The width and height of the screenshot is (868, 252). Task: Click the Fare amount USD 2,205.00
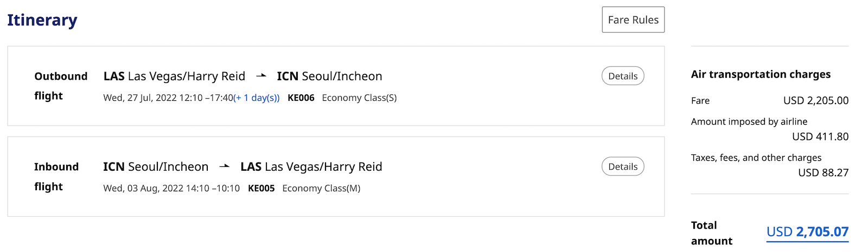(x=816, y=101)
